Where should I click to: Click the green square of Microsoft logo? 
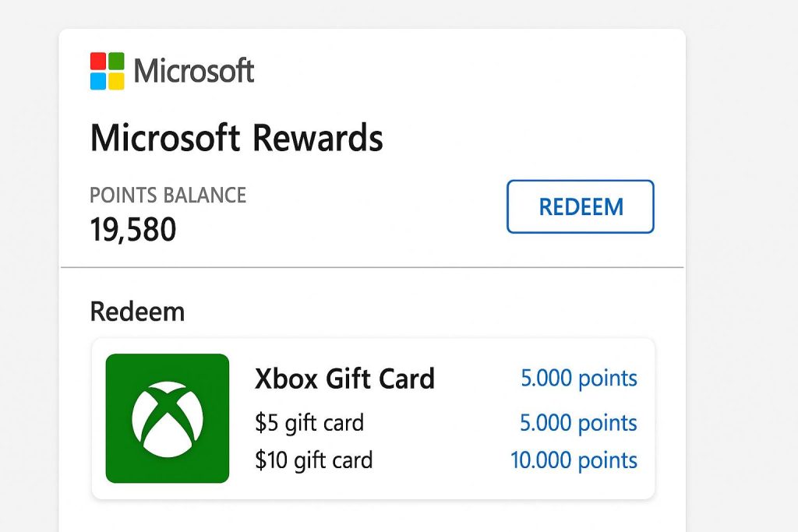pos(116,62)
